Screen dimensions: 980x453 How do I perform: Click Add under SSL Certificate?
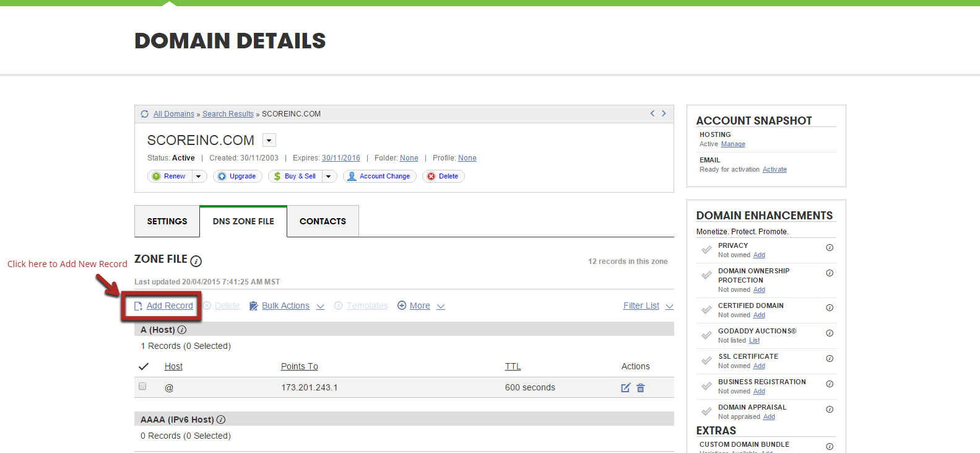[x=759, y=366]
